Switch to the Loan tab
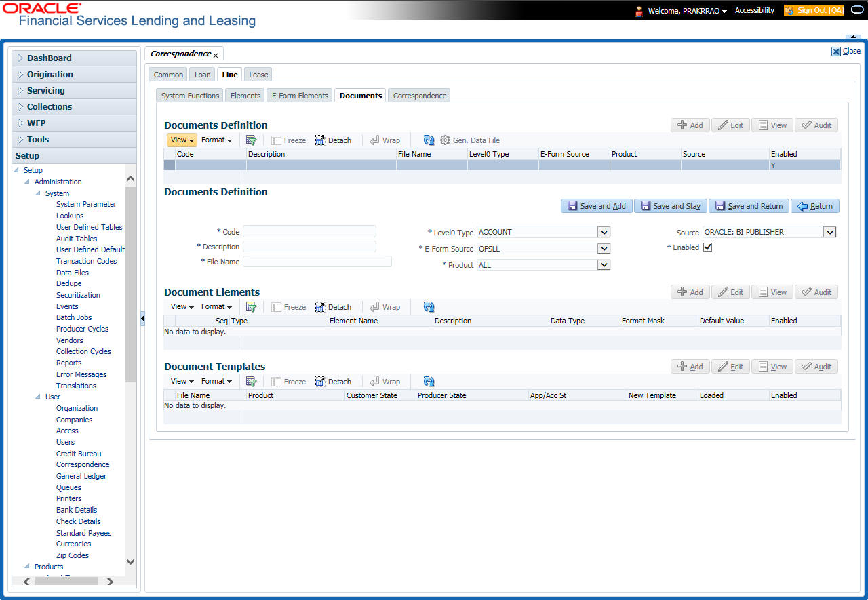Screen dimensions: 868x600 point(203,75)
